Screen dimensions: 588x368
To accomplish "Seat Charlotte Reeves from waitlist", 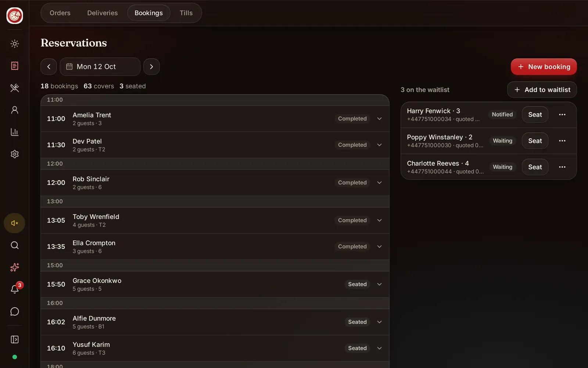I will click(535, 167).
